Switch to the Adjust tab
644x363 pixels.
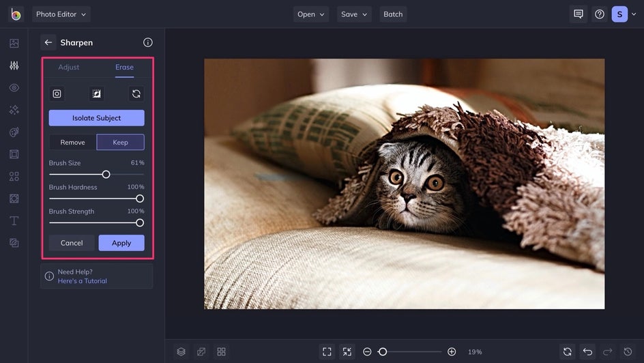tap(69, 68)
